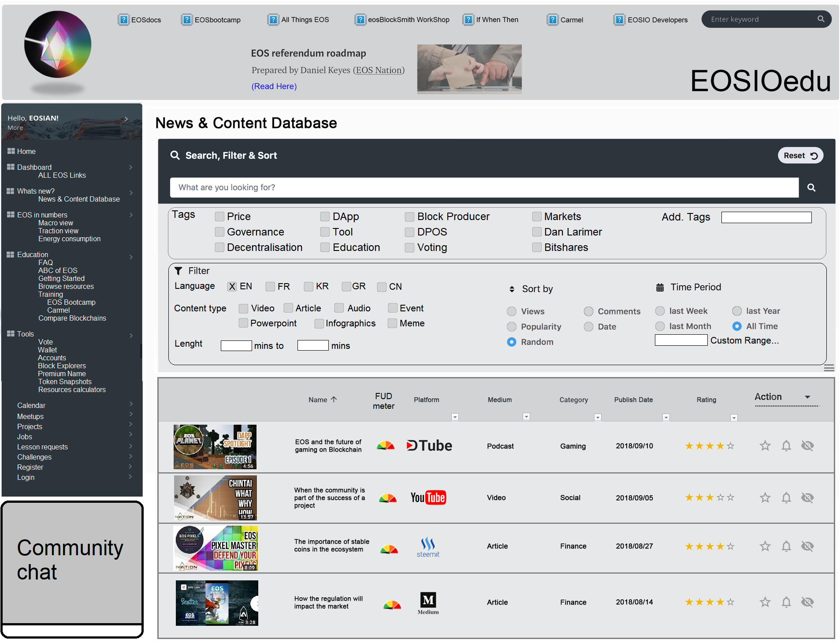Click the EOSIO Developers icon
This screenshot has height=643, width=840.
[620, 20]
